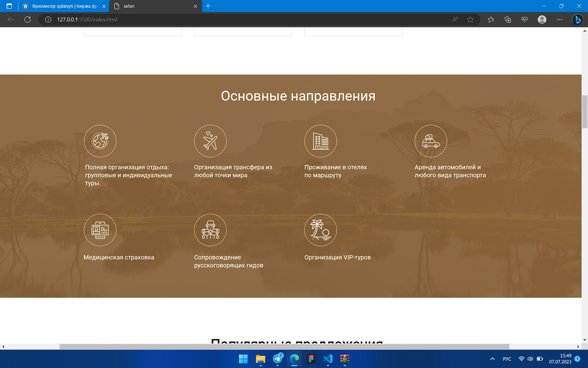The height and width of the screenshot is (368, 588).
Task: Click the airplane transfer icon
Action: click(x=210, y=141)
